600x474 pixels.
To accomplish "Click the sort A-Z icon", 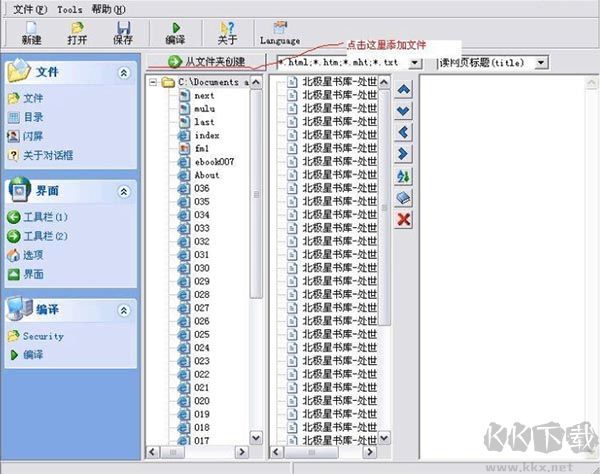I will point(404,176).
